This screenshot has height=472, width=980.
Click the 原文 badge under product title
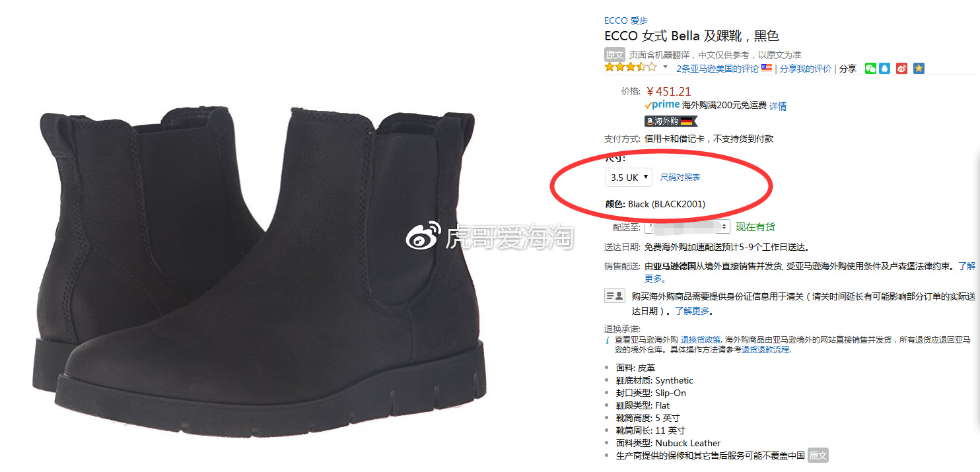click(x=614, y=55)
